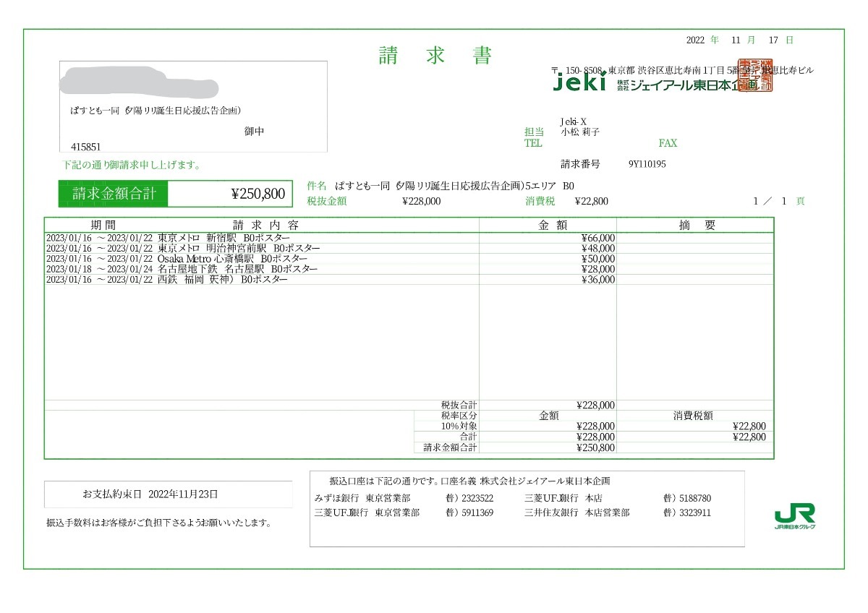Click the Jeki-X department text

(574, 121)
